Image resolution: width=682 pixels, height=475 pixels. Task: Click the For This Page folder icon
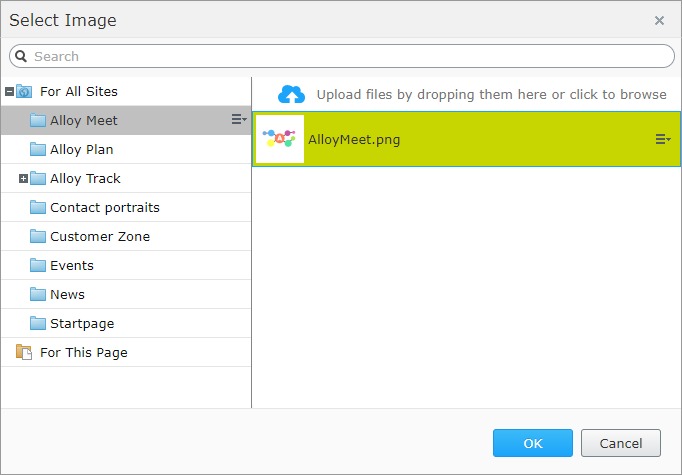click(x=25, y=353)
